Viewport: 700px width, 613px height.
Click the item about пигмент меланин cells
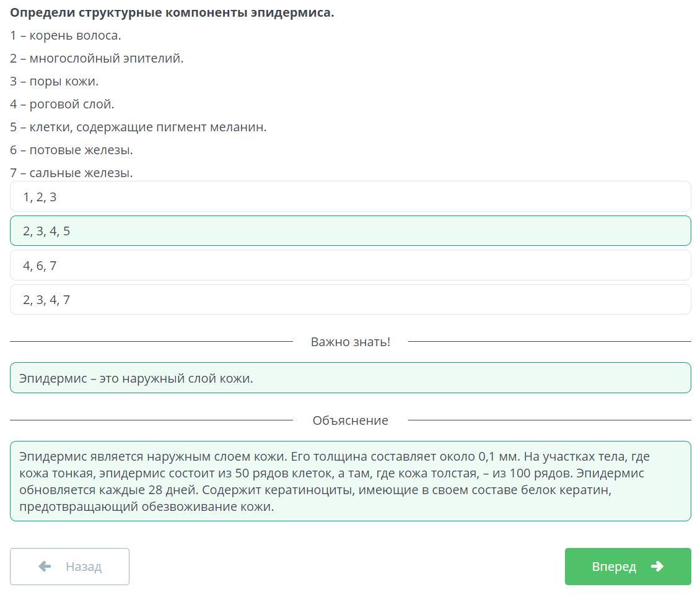pos(138,127)
